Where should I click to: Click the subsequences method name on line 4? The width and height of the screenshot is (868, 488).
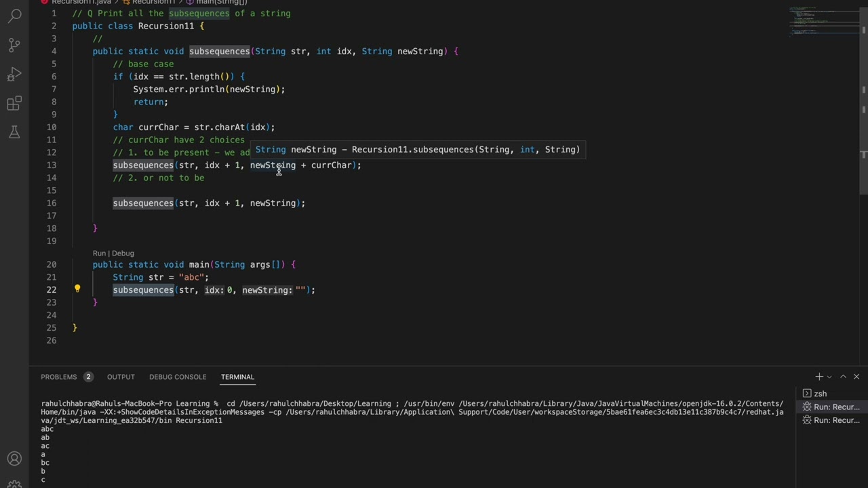[x=220, y=52]
